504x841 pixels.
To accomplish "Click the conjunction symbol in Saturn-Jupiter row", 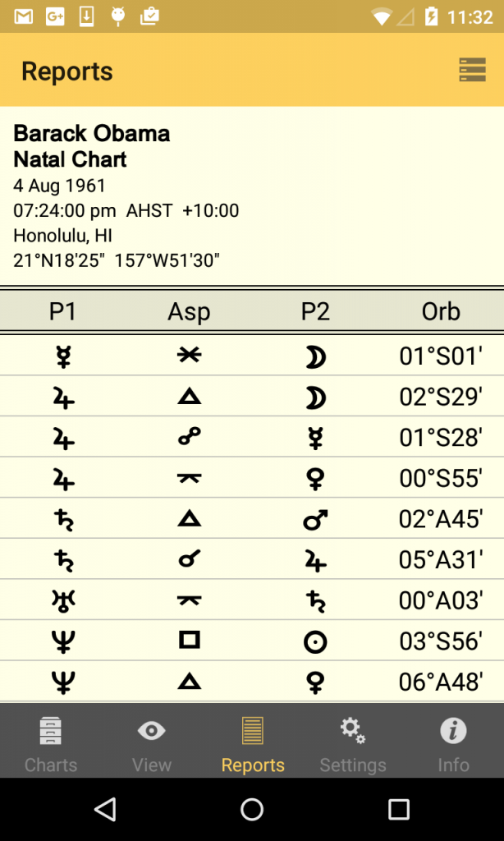I will [190, 558].
